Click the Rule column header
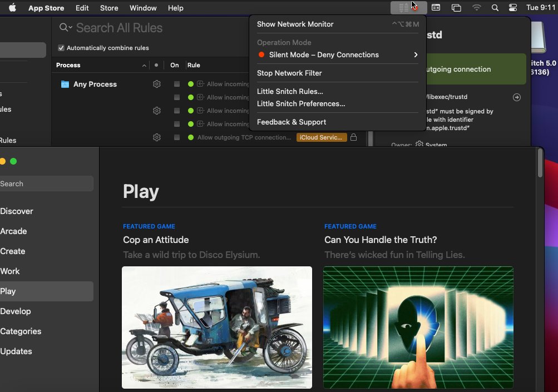Image resolution: width=558 pixels, height=392 pixels. coord(194,65)
